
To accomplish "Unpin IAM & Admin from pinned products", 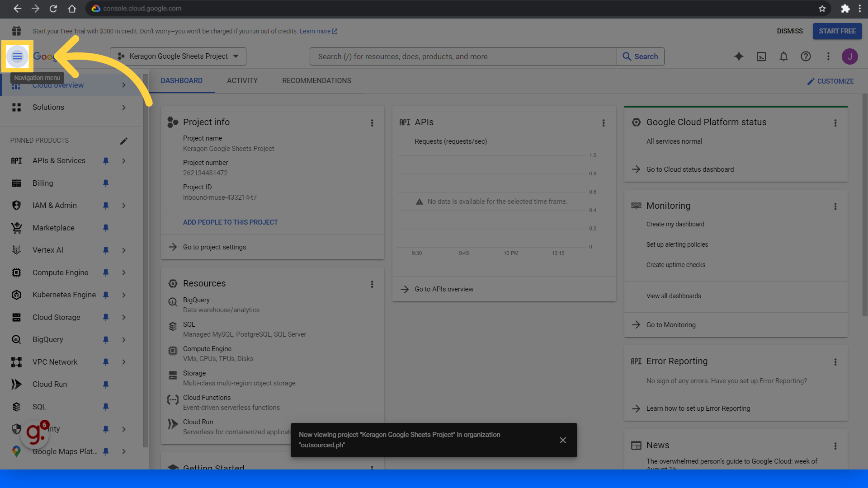I will point(106,206).
